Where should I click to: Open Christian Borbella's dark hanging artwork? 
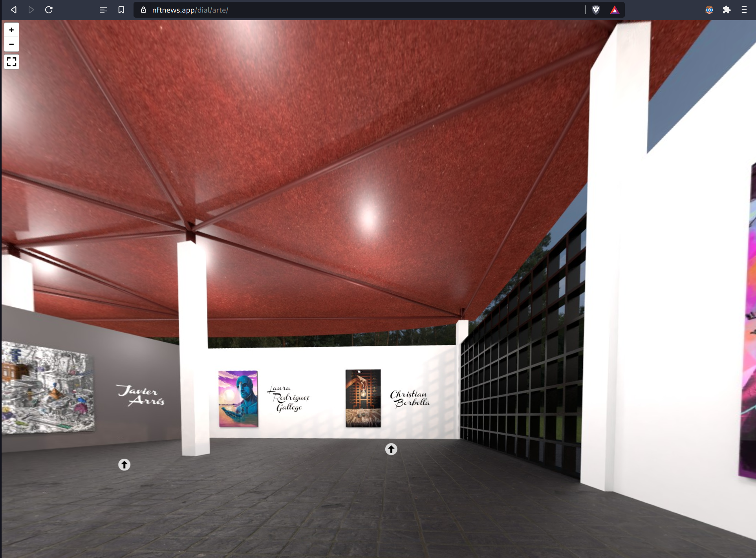click(x=363, y=398)
